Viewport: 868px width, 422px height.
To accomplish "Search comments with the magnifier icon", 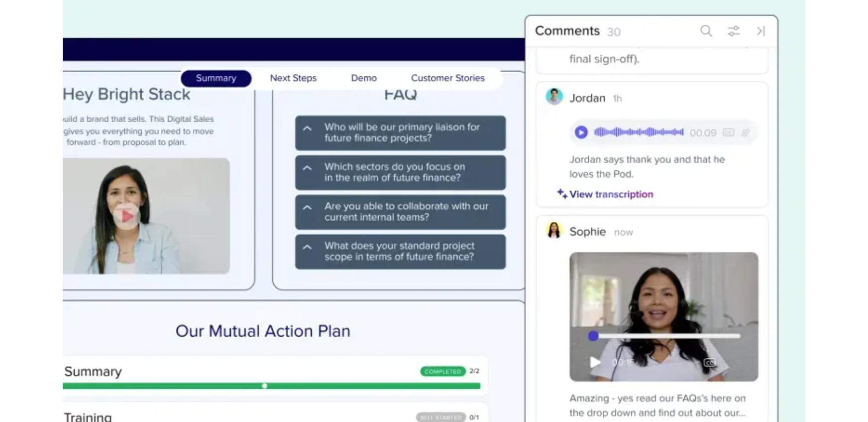I will (x=706, y=31).
